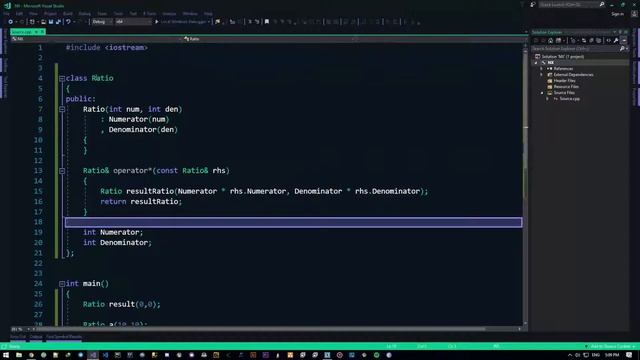
Task: Switch to the Error List tab
Action: point(18,337)
